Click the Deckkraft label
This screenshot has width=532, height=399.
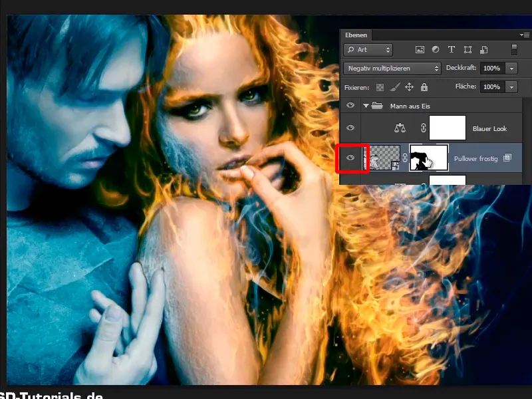(461, 68)
